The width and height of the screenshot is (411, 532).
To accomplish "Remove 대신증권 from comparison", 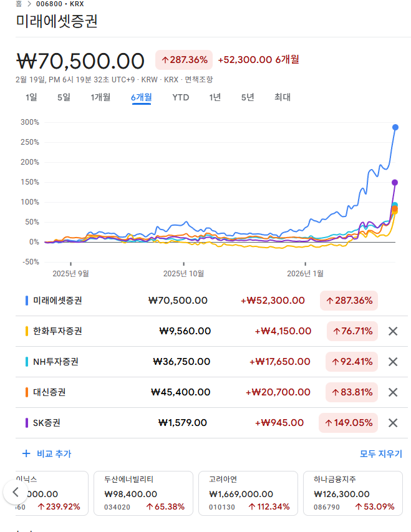I will click(393, 392).
